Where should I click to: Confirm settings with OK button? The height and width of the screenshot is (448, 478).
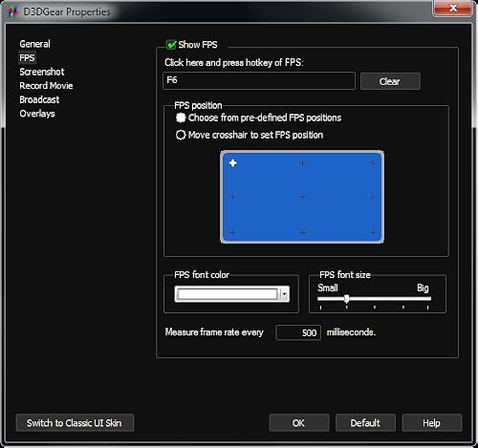coord(299,423)
